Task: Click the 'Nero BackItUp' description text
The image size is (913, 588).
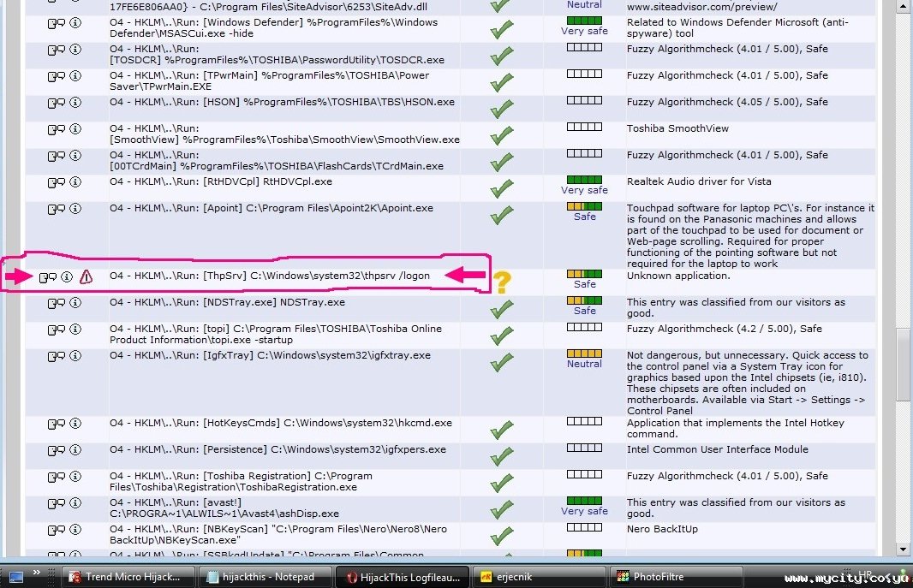Action: click(x=662, y=529)
